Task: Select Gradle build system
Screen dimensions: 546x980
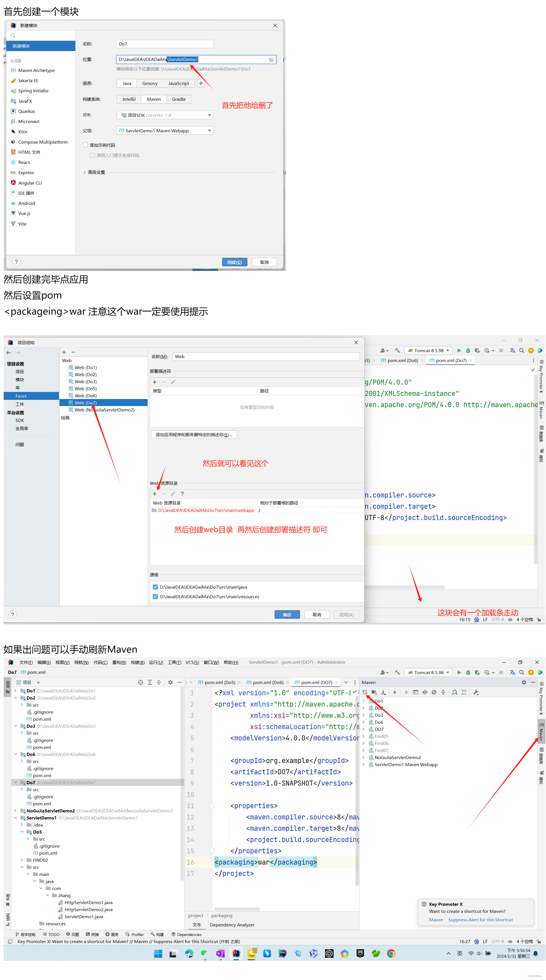Action: pyautogui.click(x=179, y=99)
